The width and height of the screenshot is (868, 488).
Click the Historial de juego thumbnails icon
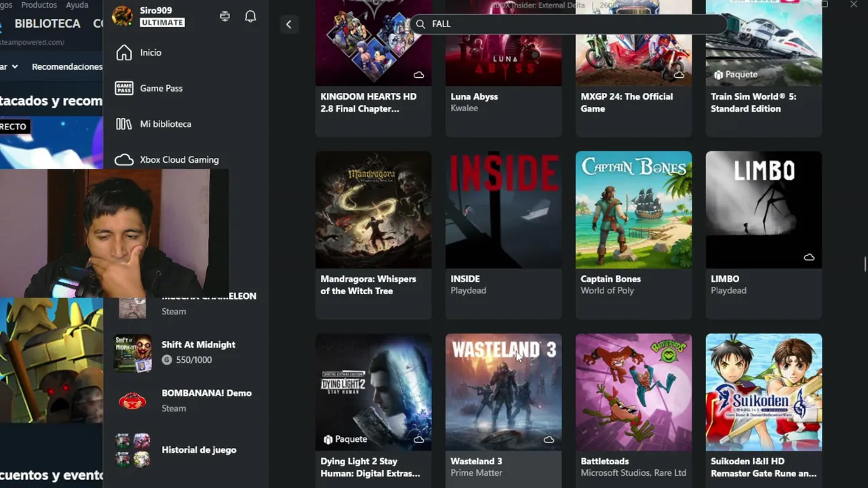coord(132,450)
